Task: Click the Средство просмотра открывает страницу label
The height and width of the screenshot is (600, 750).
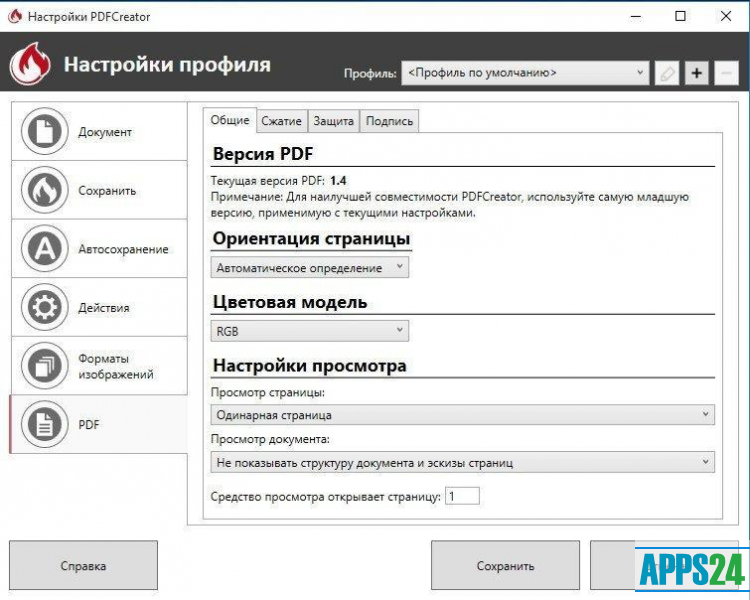Action: (x=325, y=497)
